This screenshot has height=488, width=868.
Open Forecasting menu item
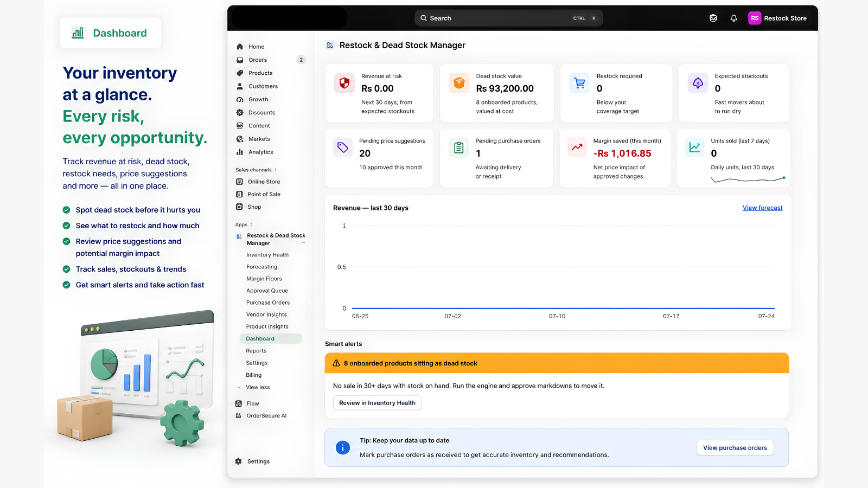[x=261, y=267]
